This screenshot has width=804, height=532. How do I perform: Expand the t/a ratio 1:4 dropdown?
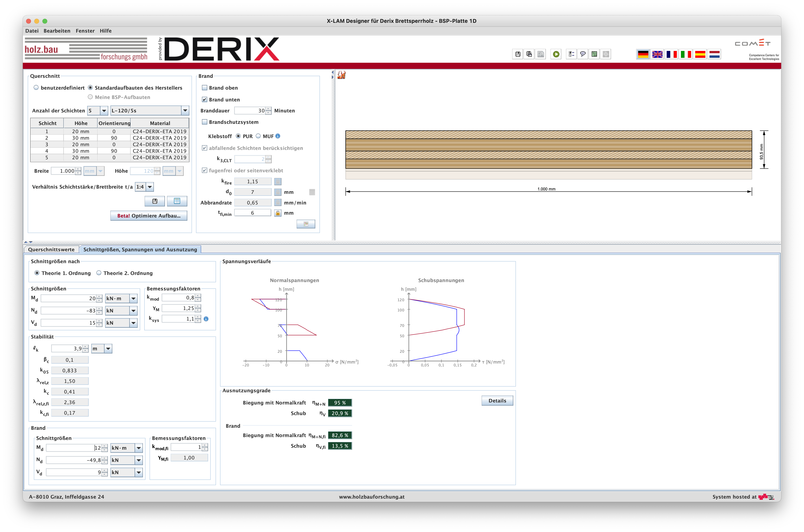[150, 187]
